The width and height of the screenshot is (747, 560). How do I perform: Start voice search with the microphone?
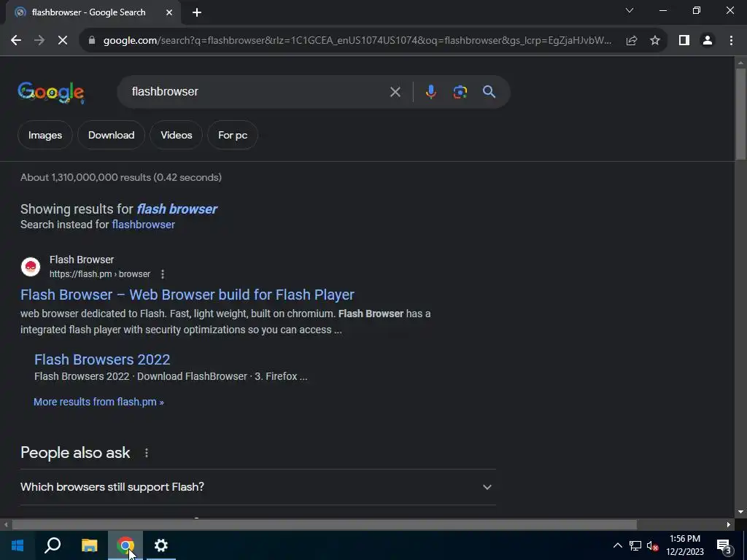tap(430, 92)
